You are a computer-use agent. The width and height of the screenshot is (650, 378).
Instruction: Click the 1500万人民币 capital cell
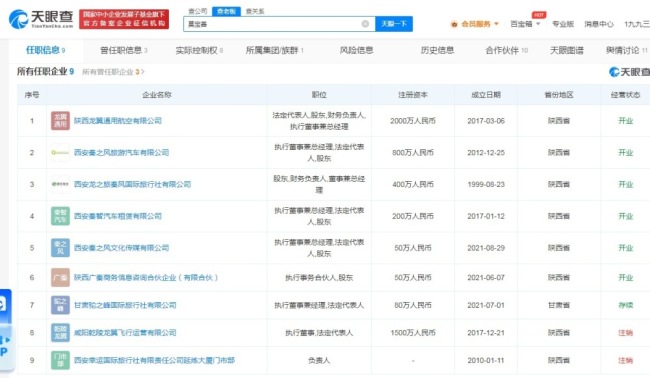(413, 333)
